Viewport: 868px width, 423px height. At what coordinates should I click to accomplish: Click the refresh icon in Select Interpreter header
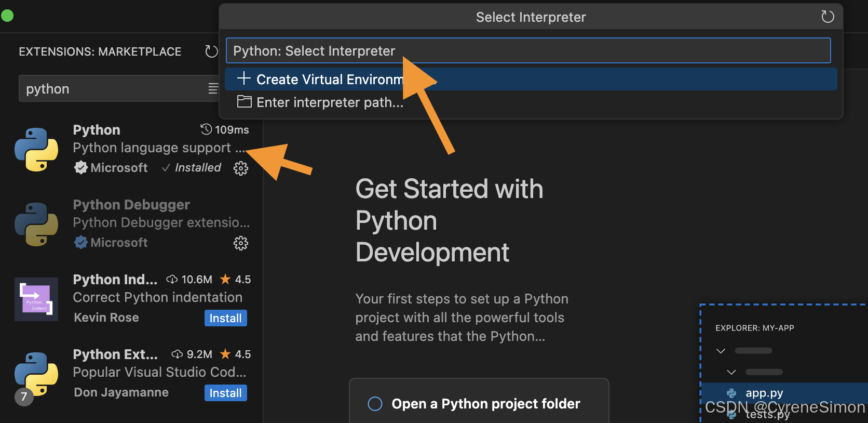[828, 17]
